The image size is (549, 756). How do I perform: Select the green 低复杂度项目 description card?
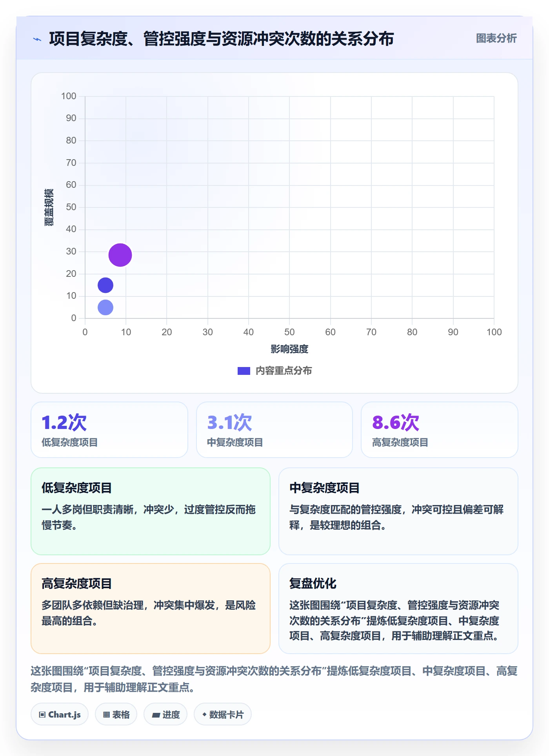151,511
